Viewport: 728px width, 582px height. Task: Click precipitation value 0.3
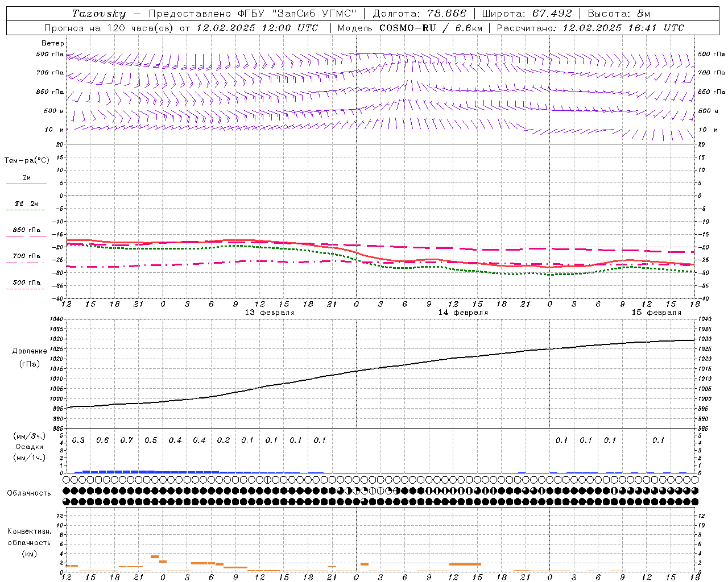(x=78, y=440)
